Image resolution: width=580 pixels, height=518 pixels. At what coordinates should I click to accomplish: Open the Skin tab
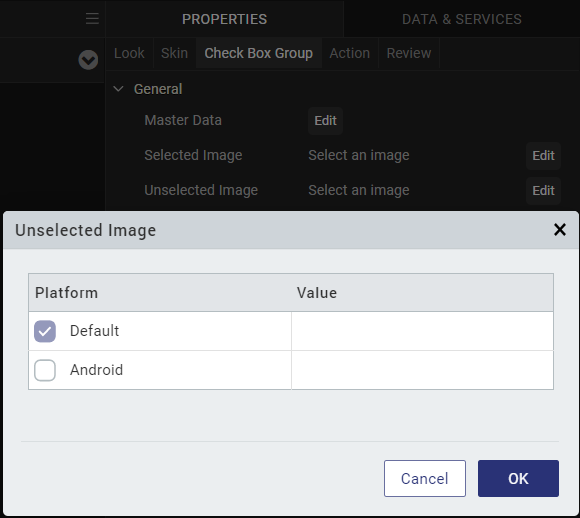pyautogui.click(x=175, y=53)
